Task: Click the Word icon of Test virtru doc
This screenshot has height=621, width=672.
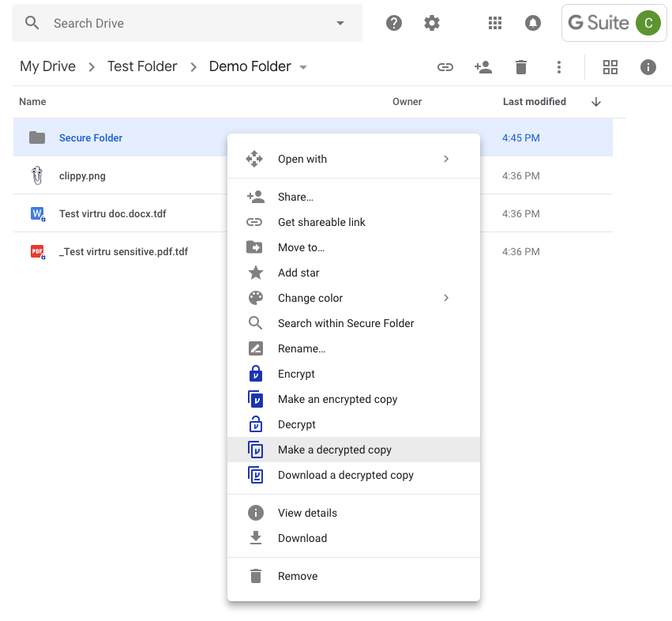Action: click(38, 213)
